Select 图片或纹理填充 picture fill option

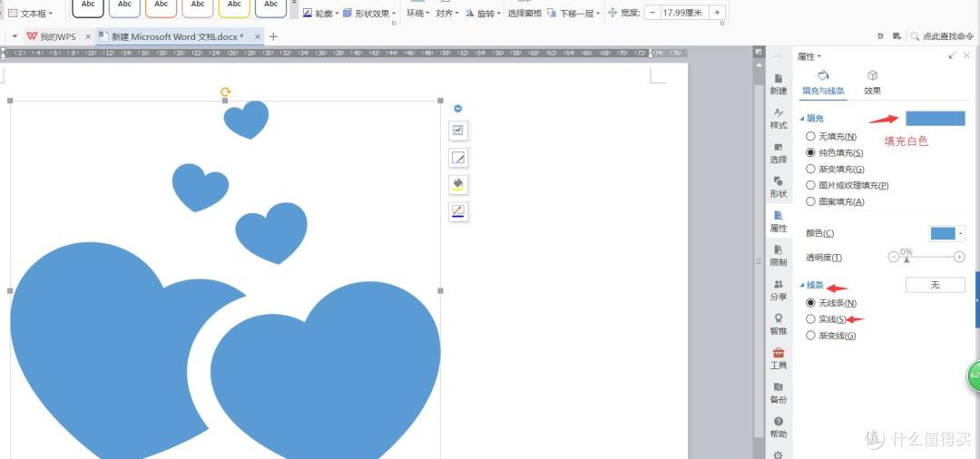pos(847,185)
